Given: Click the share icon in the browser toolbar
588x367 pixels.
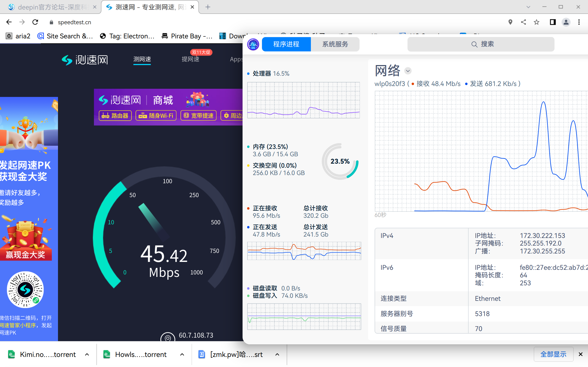Looking at the screenshot, I should [523, 22].
